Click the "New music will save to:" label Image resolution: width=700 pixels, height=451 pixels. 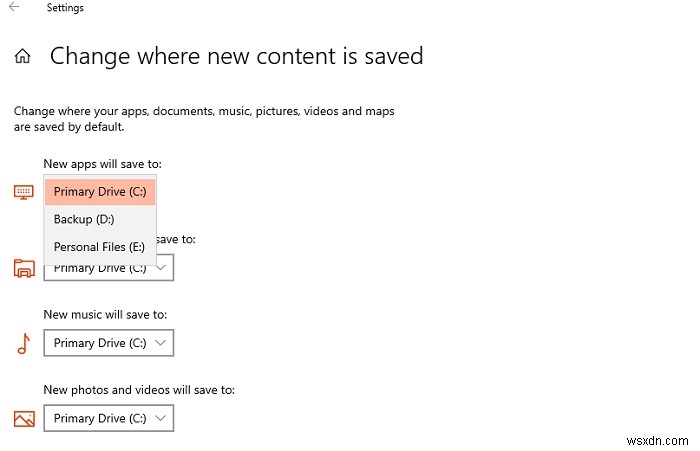coord(105,315)
